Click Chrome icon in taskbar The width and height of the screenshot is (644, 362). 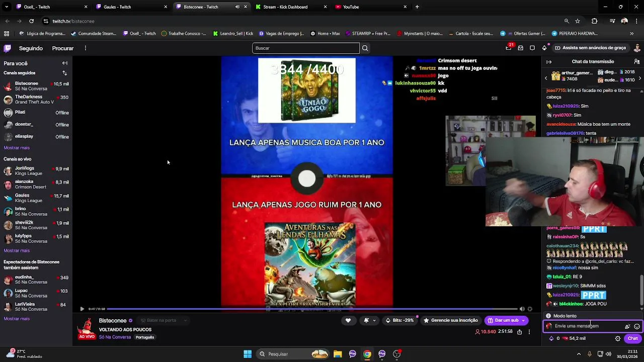click(x=367, y=354)
